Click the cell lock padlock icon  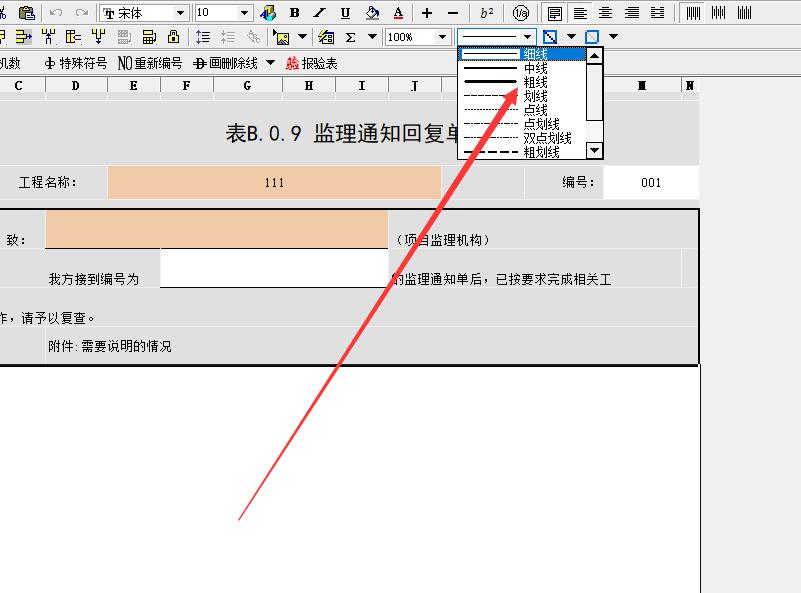click(174, 37)
